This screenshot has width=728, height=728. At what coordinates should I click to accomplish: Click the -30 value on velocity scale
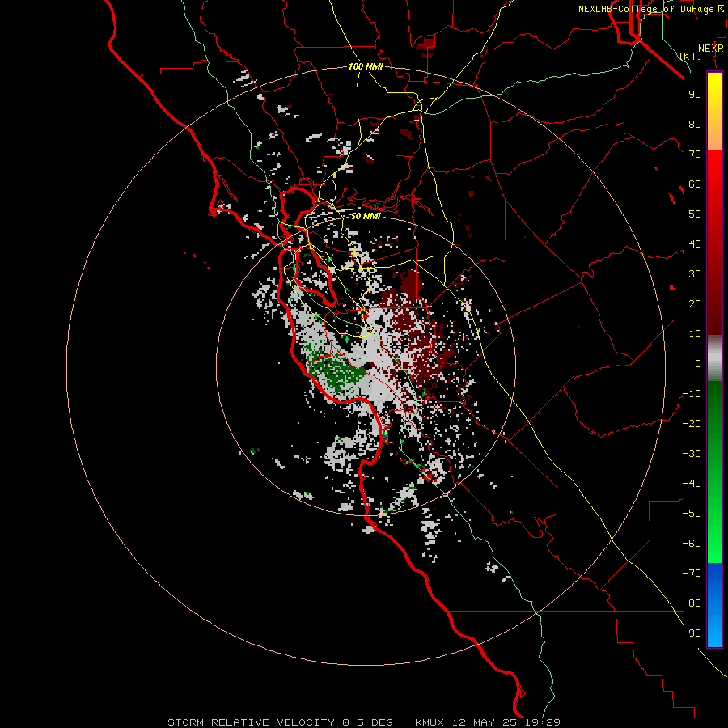[x=692, y=454]
